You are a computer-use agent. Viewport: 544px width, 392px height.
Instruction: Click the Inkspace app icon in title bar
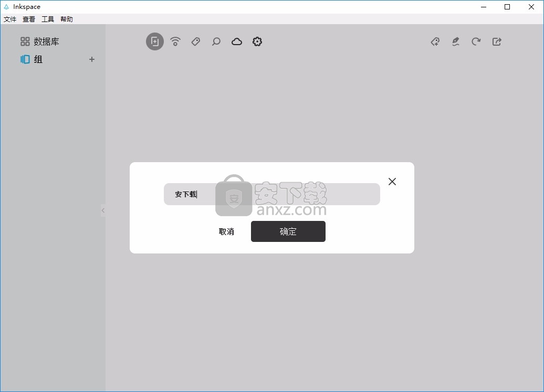(x=6, y=7)
